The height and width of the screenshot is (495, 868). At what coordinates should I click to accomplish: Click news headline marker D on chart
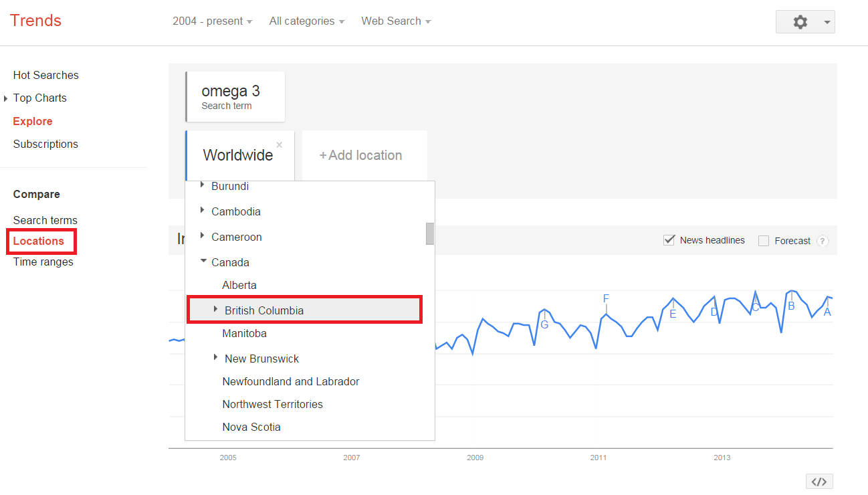714,312
